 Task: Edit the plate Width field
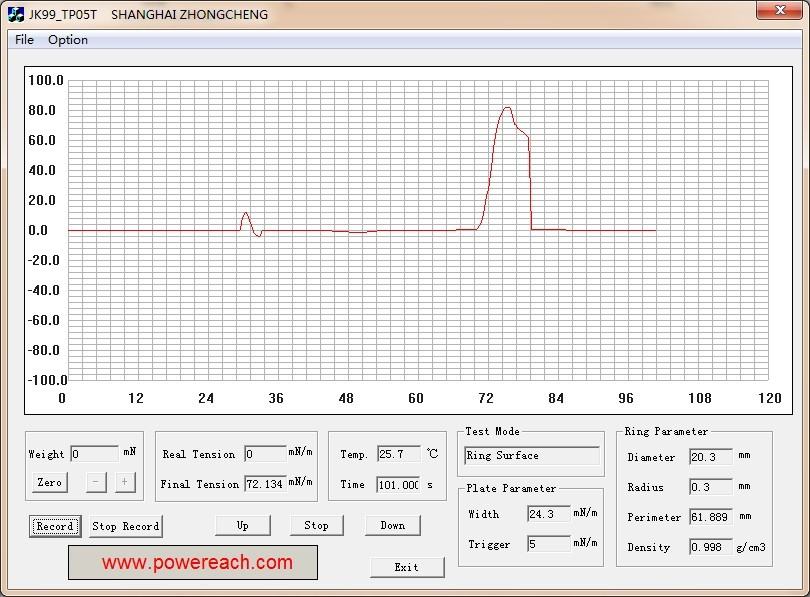pos(548,514)
